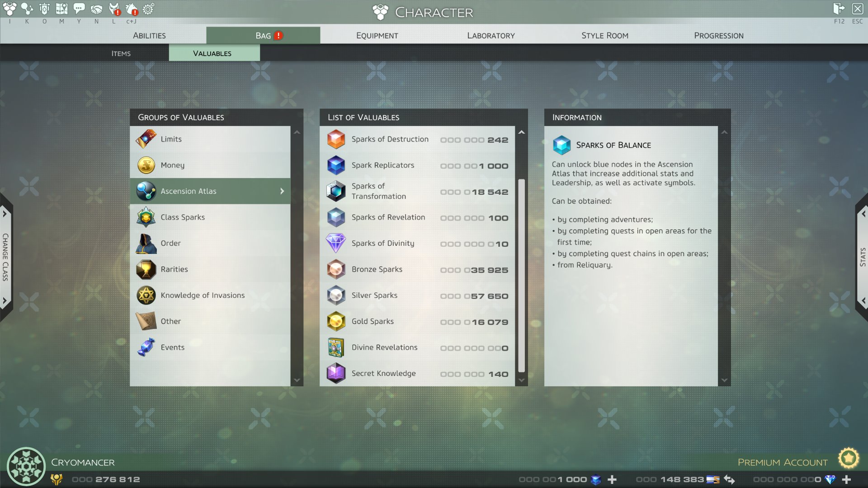
Task: Open the Items sub-tab
Action: click(121, 53)
